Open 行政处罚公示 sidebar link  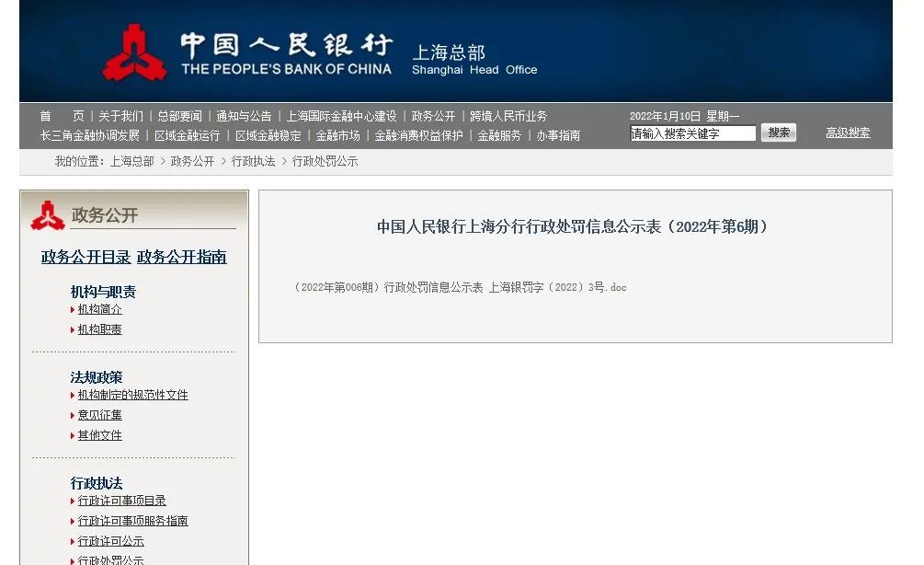(x=110, y=559)
